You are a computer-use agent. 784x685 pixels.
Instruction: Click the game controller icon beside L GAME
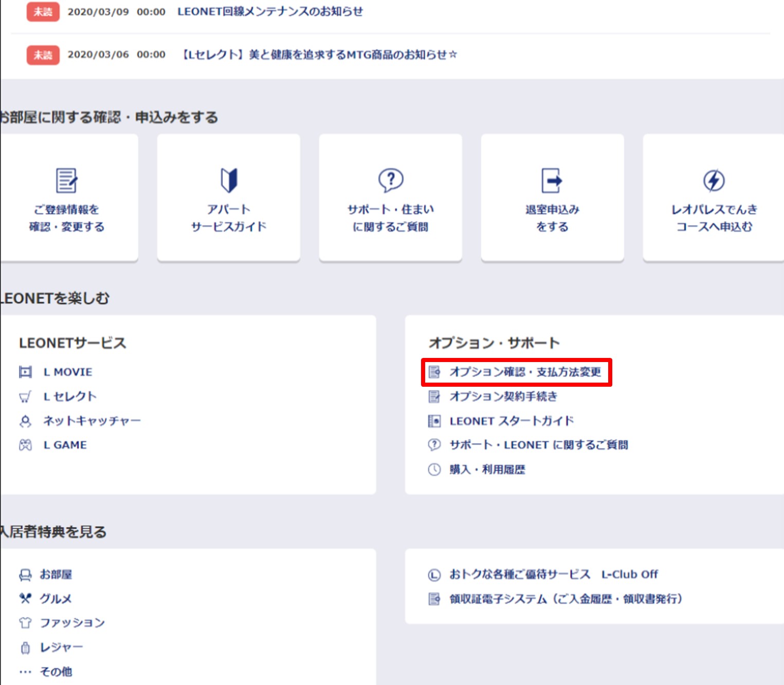pos(25,445)
